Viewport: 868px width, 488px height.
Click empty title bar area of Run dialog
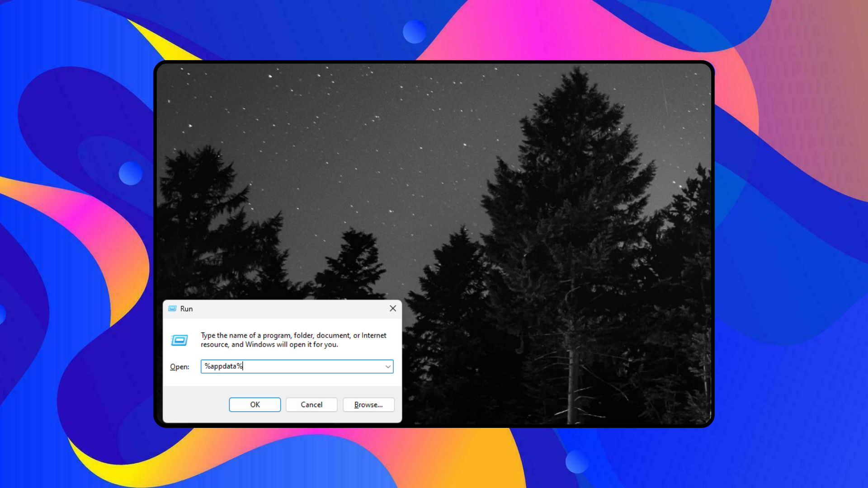pyautogui.click(x=289, y=309)
